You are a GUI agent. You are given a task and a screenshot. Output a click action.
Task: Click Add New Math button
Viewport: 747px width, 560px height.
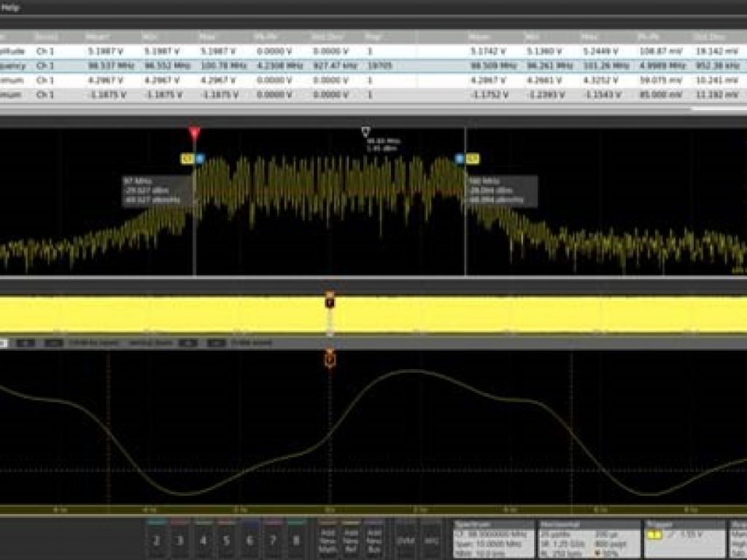(329, 539)
